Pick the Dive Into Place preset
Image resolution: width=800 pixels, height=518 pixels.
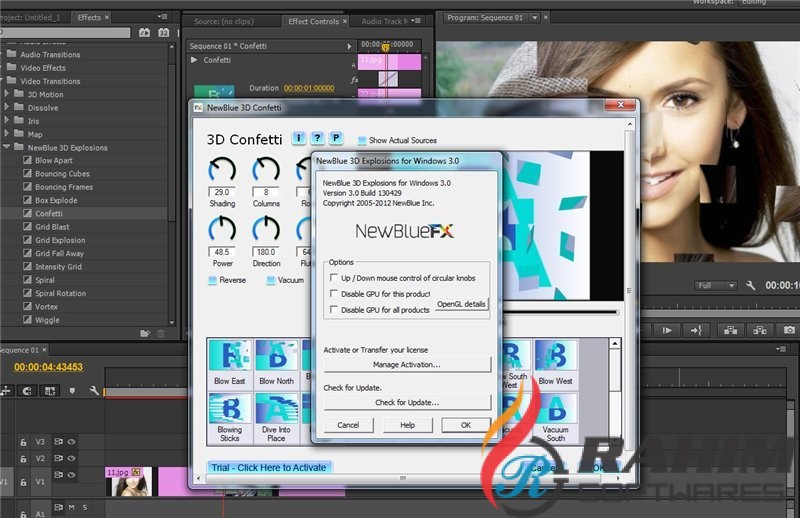(x=276, y=410)
